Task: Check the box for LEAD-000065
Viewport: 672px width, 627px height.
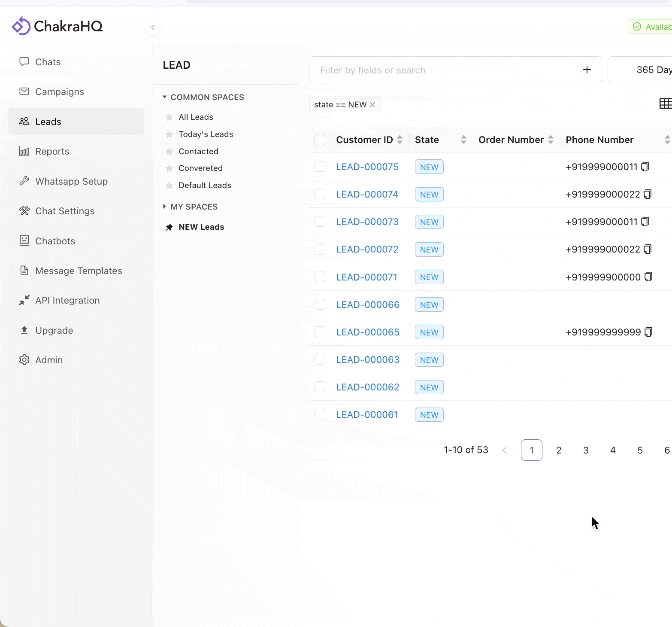Action: (320, 332)
